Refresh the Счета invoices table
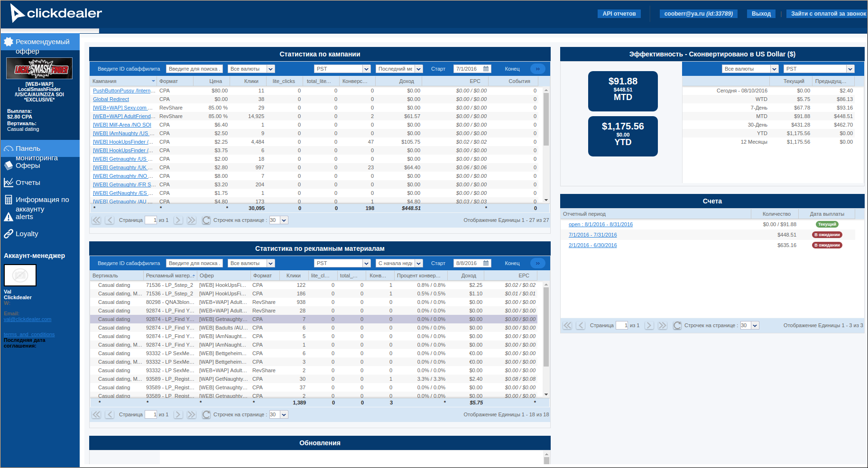Viewport: 868px width, 468px height. click(x=677, y=325)
